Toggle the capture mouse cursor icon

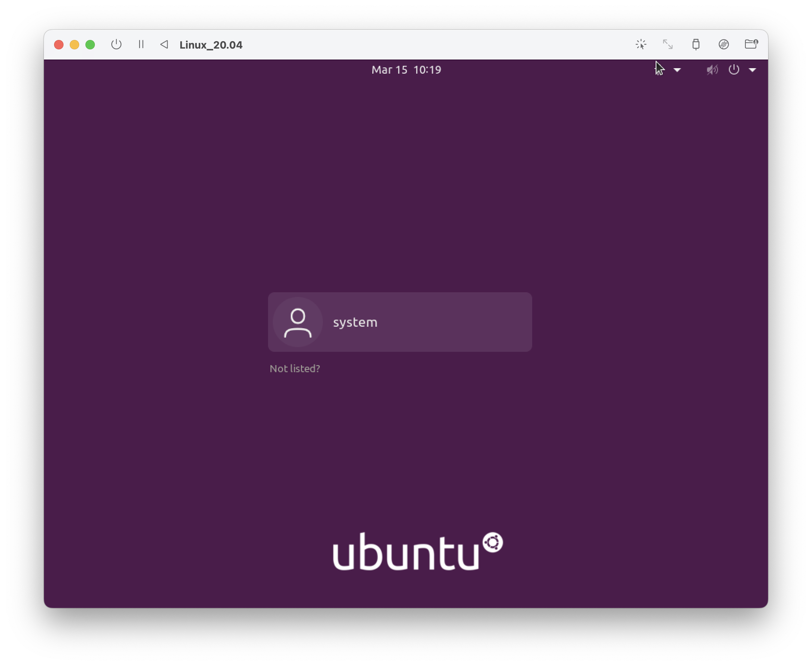click(641, 45)
